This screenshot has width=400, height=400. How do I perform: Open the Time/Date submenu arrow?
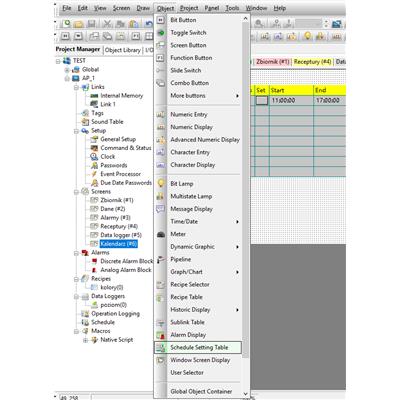tap(237, 222)
